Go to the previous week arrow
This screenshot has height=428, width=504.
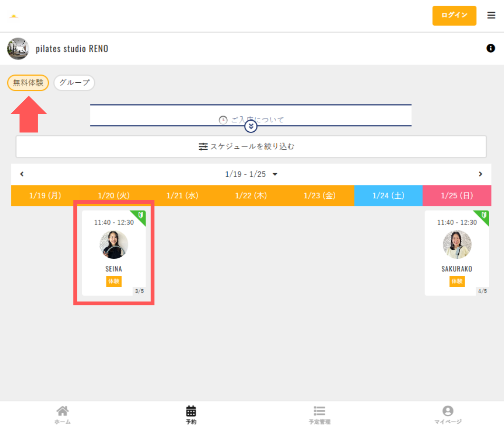pos(22,174)
